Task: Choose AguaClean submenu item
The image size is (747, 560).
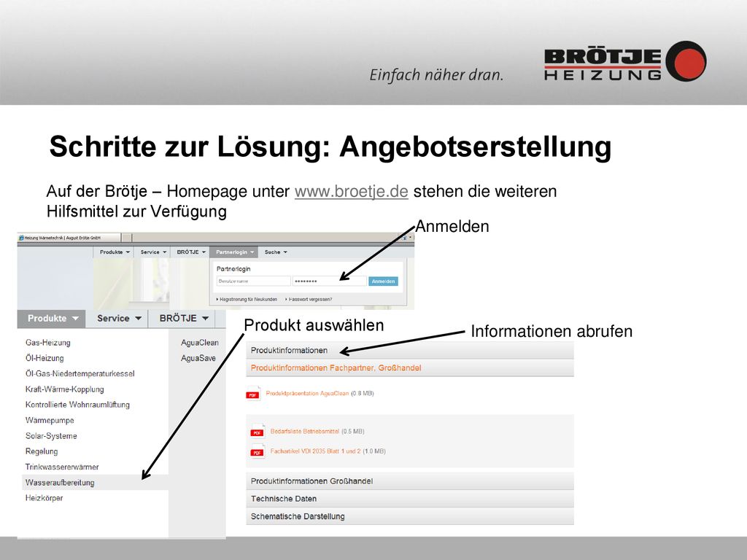Action: [200, 343]
